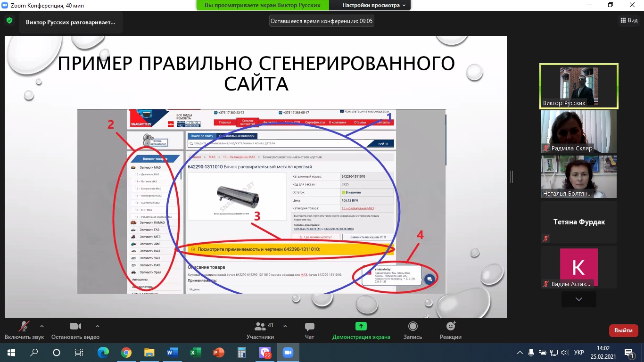
Task: Open Microsoft Edge from taskbar
Action: (x=103, y=352)
